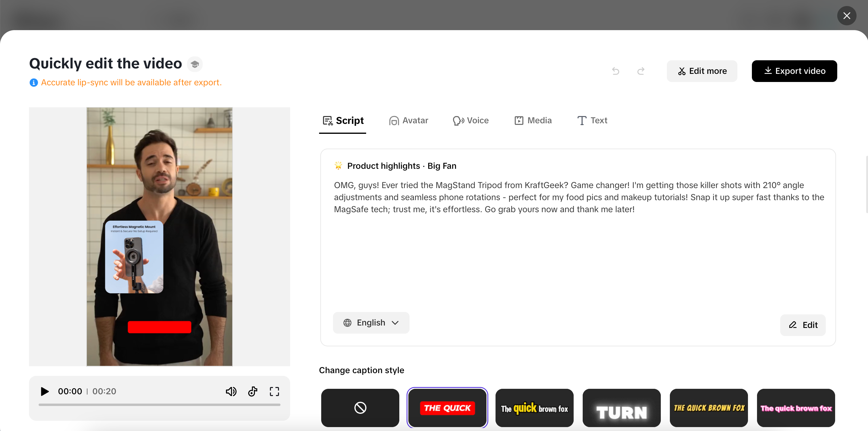Screen dimensions: 868x431
Task: Select the TURN caption style
Action: coord(621,408)
